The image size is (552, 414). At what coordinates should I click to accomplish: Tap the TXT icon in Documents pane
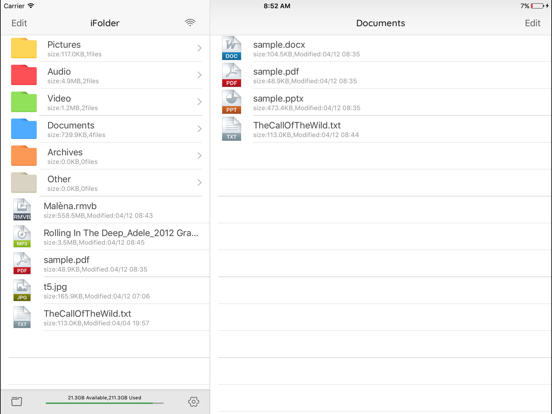[x=231, y=129]
